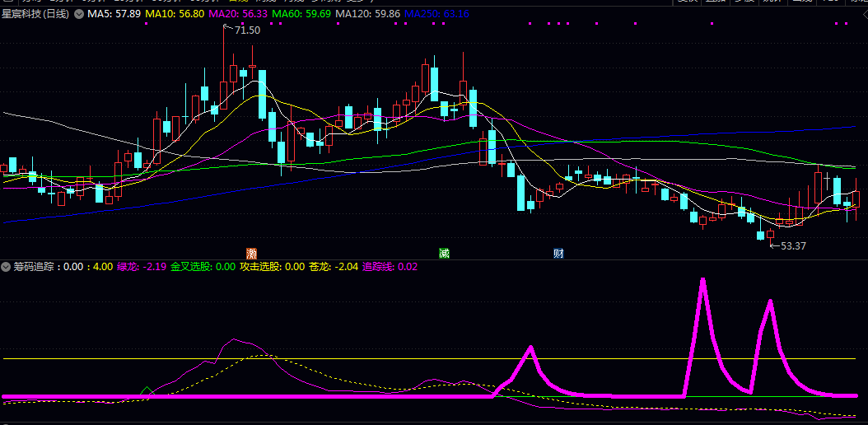Screen dimensions: 868x425
Task: Open the MA indicator settings arrow icon
Action: (78, 14)
